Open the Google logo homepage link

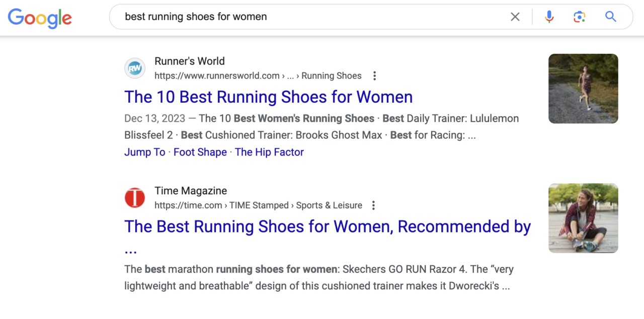pyautogui.click(x=40, y=18)
